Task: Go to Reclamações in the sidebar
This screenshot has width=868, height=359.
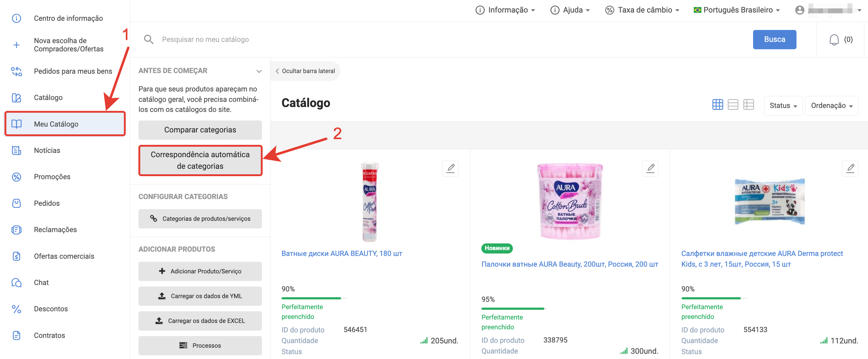Action: pos(55,230)
